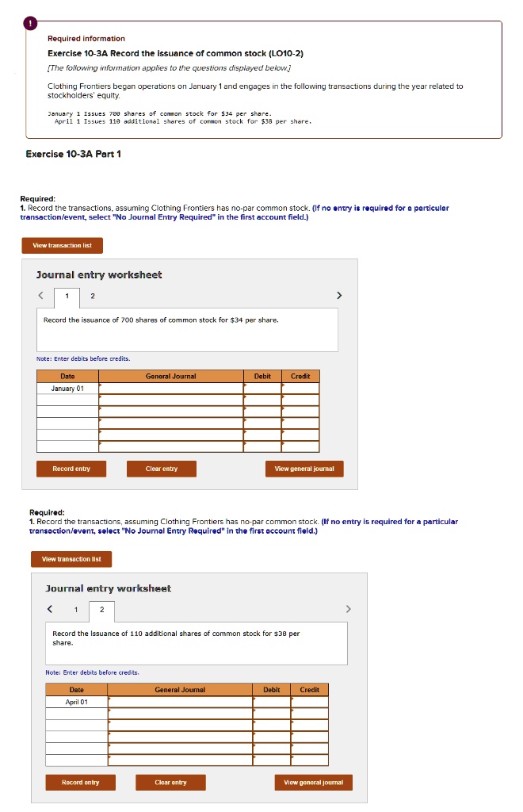Open the first account dropdown for April 01

coord(178,702)
